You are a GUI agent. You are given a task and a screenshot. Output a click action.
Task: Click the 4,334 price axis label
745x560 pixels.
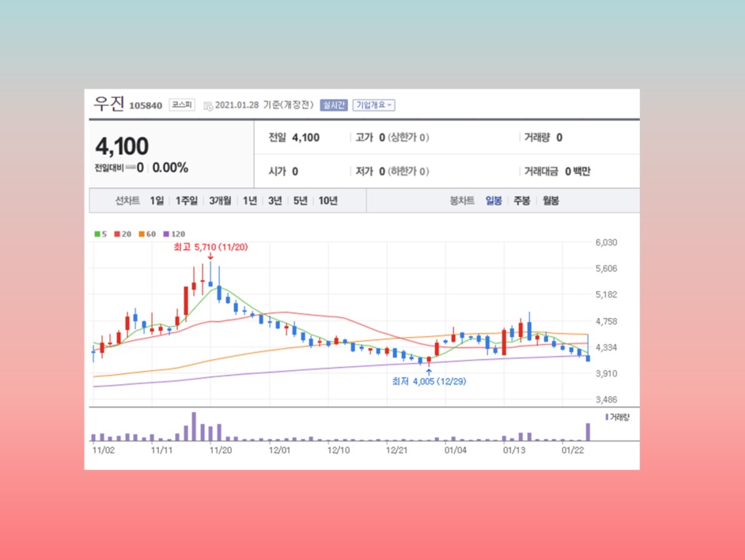pyautogui.click(x=607, y=348)
